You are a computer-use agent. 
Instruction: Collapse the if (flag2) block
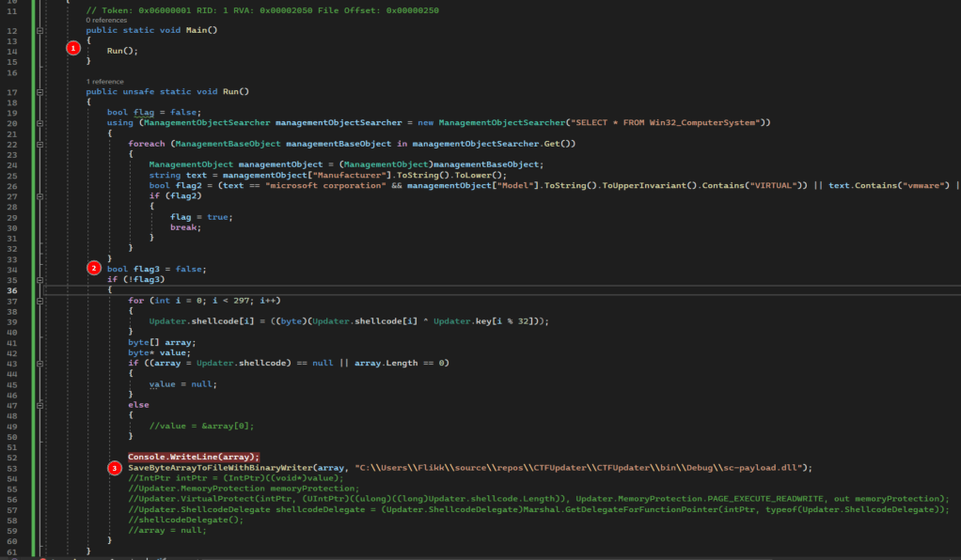39,195
